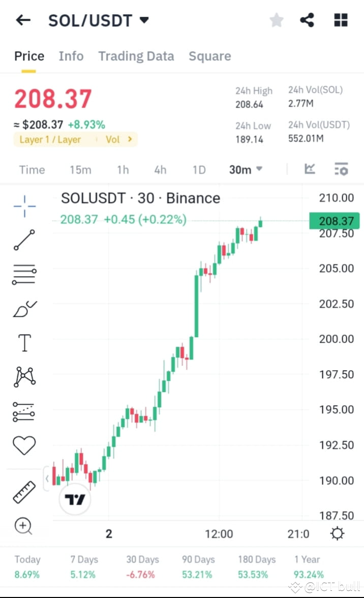Image resolution: width=364 pixels, height=598 pixels.
Task: Click the TradingView logo on the chart
Action: click(75, 500)
